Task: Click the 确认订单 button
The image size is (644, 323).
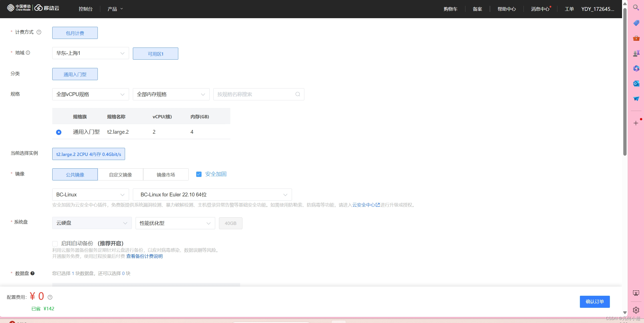Action: (595, 302)
